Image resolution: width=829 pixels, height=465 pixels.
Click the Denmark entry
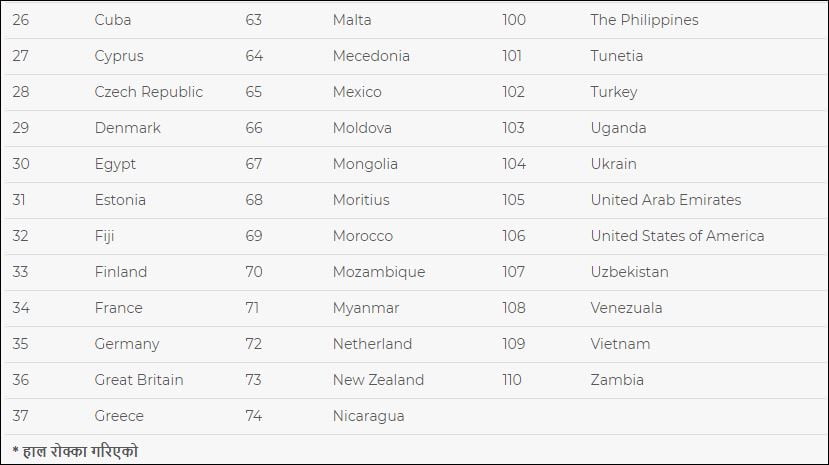[127, 128]
